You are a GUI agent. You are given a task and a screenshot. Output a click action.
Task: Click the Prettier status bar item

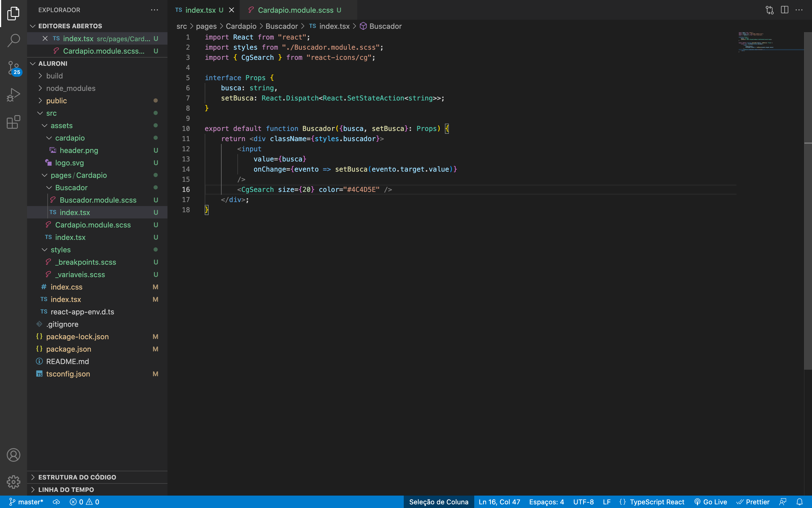point(753,502)
